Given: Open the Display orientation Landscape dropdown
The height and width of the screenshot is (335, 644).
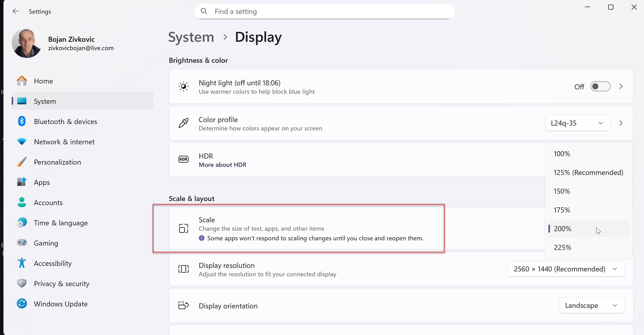Looking at the screenshot, I should (x=592, y=306).
